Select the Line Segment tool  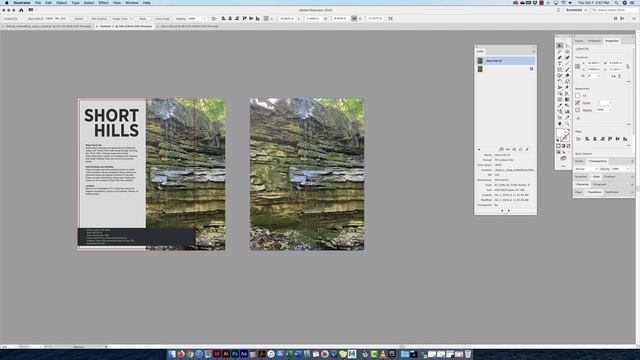click(567, 63)
